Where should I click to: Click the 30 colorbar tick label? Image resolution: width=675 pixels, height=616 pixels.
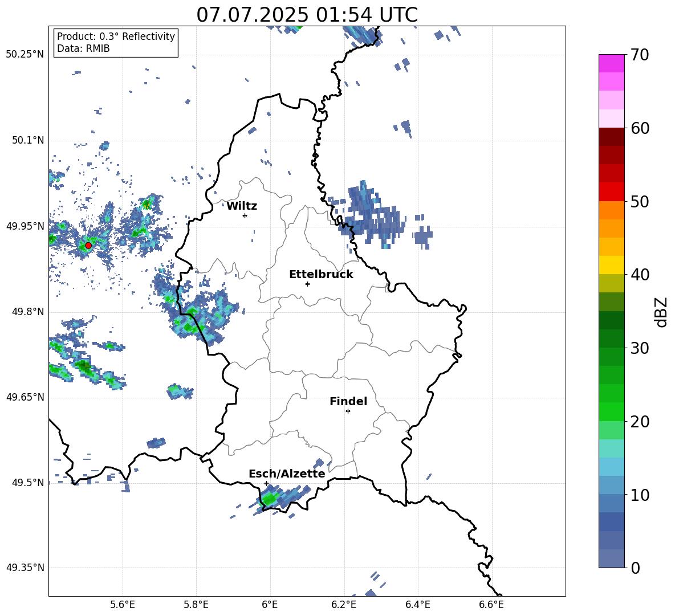640,348
